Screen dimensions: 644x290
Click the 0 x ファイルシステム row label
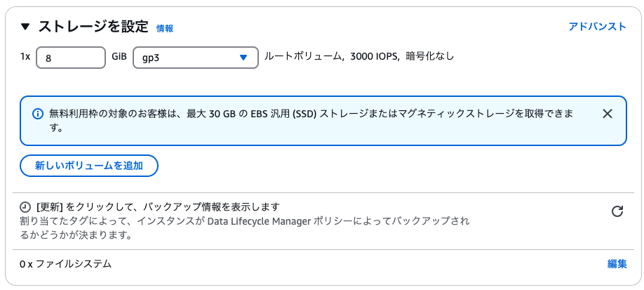click(65, 264)
